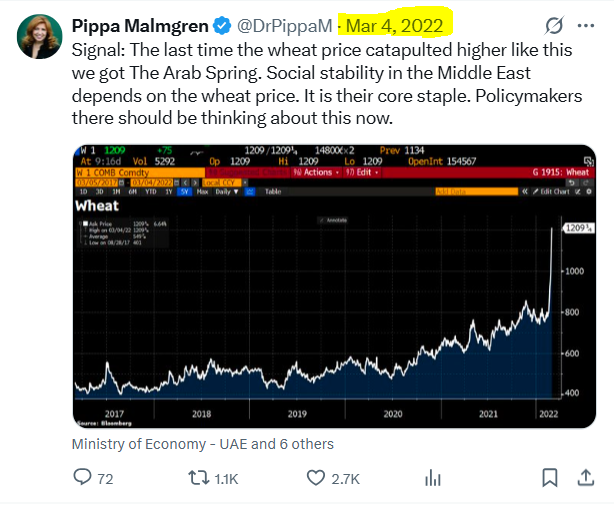Open Pippa Malmgren's profile name link
The width and height of the screenshot is (614, 505).
[140, 26]
